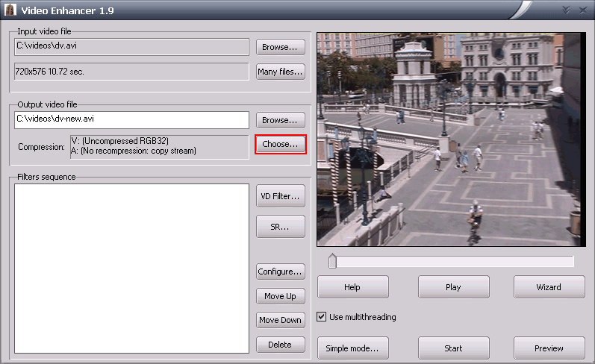
Task: Click the Preview button
Action: (549, 348)
